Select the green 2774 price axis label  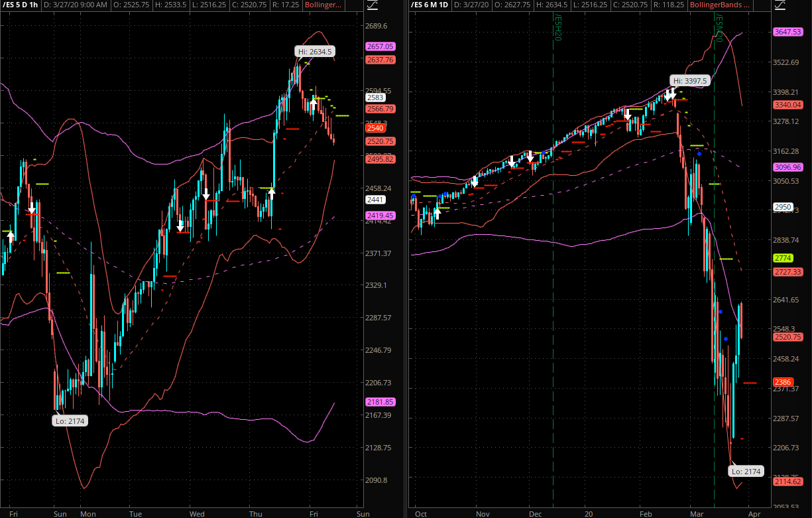tap(783, 258)
